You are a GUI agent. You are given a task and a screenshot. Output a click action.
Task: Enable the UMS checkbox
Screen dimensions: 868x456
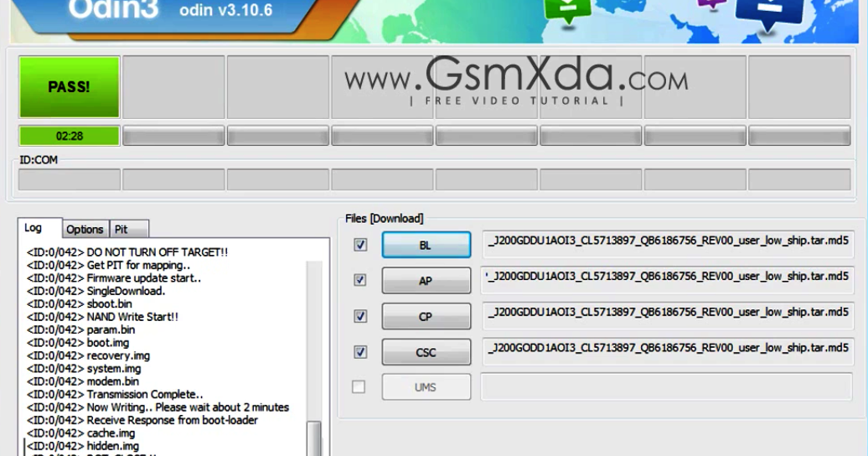point(359,386)
